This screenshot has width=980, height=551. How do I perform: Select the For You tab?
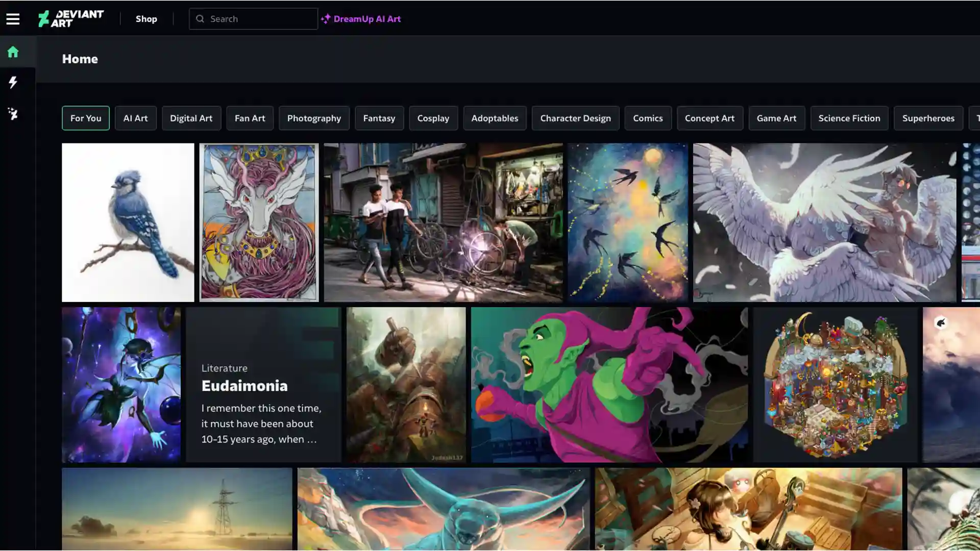[86, 118]
